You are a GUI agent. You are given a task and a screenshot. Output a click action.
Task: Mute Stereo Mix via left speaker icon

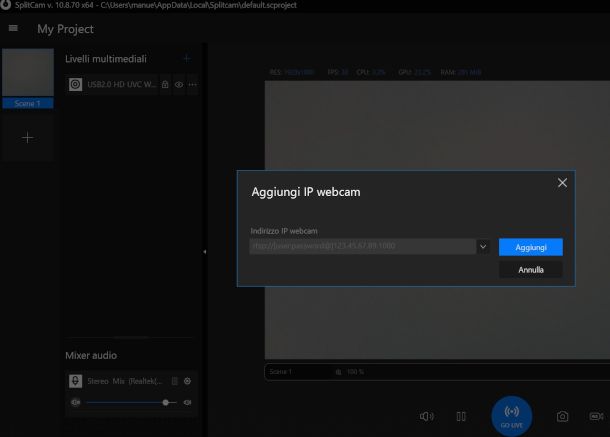(x=75, y=402)
